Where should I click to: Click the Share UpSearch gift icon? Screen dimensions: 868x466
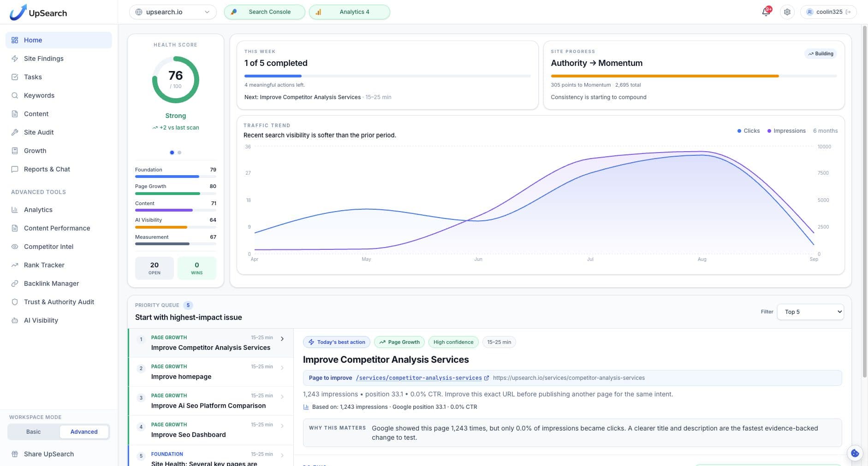point(15,454)
